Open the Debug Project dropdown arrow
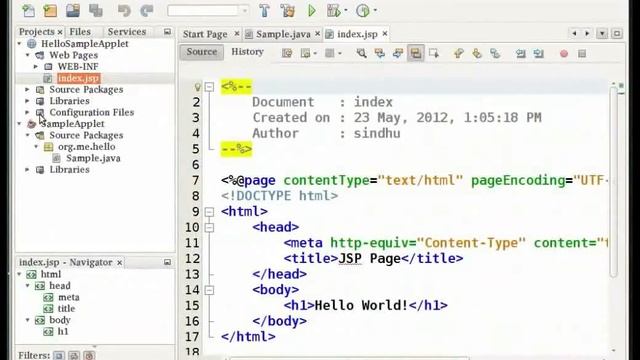 (x=346, y=11)
